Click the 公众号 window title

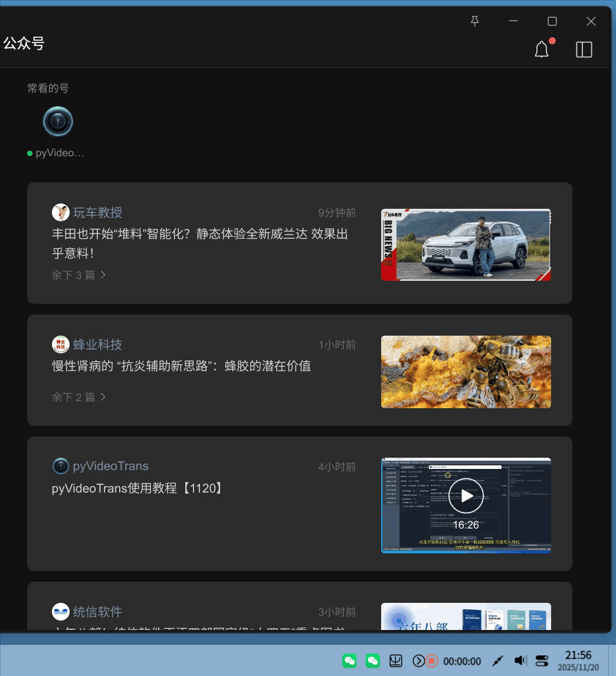point(24,43)
